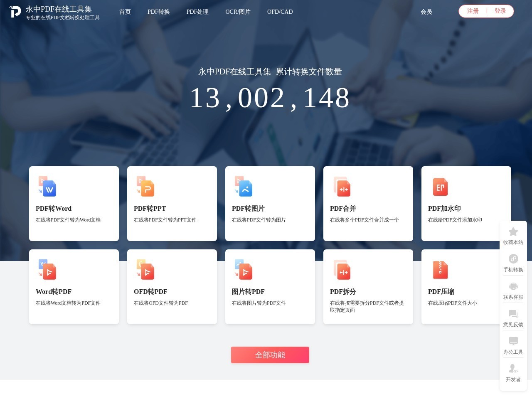Click the 全部功能 button
This screenshot has width=532, height=399.
point(270,355)
